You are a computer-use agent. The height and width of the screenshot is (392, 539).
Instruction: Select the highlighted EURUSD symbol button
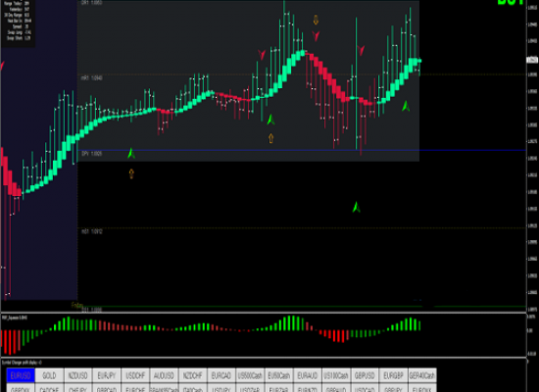[21, 375]
